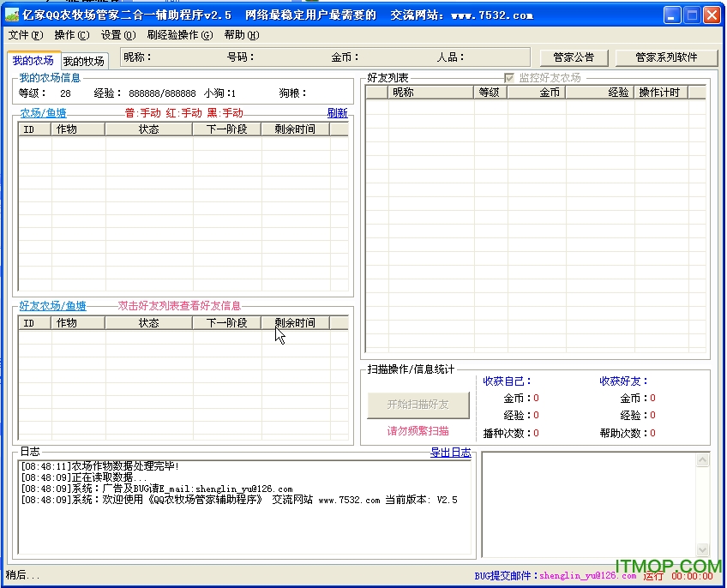Toggle the 监控好友农场 checkbox

[508, 78]
